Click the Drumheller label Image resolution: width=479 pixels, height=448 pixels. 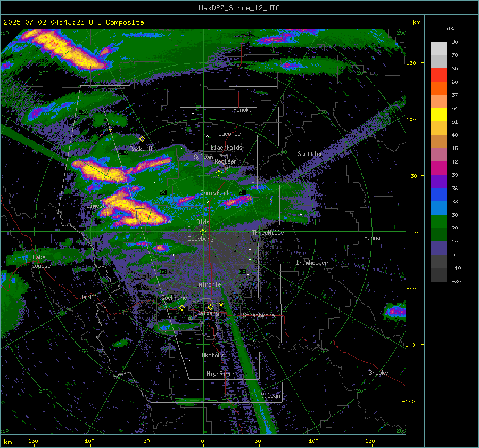point(312,263)
